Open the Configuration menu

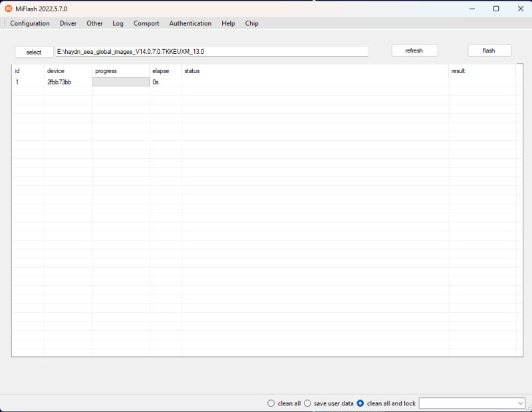30,23
